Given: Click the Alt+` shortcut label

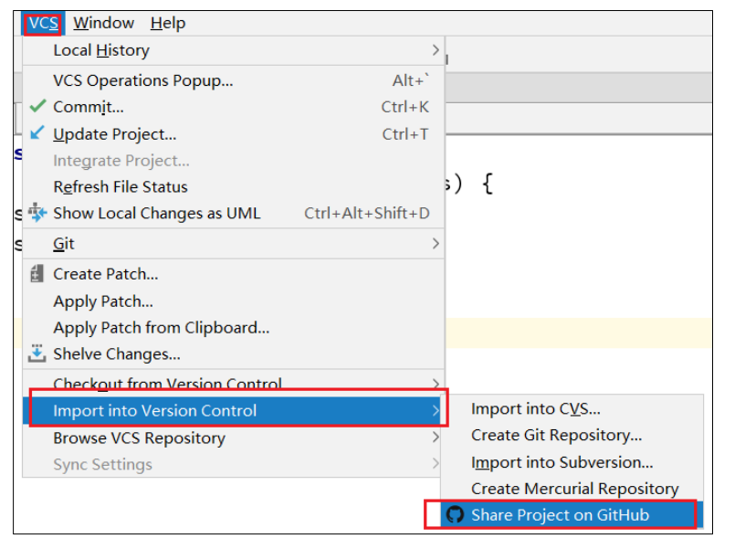Looking at the screenshot, I should point(410,79).
